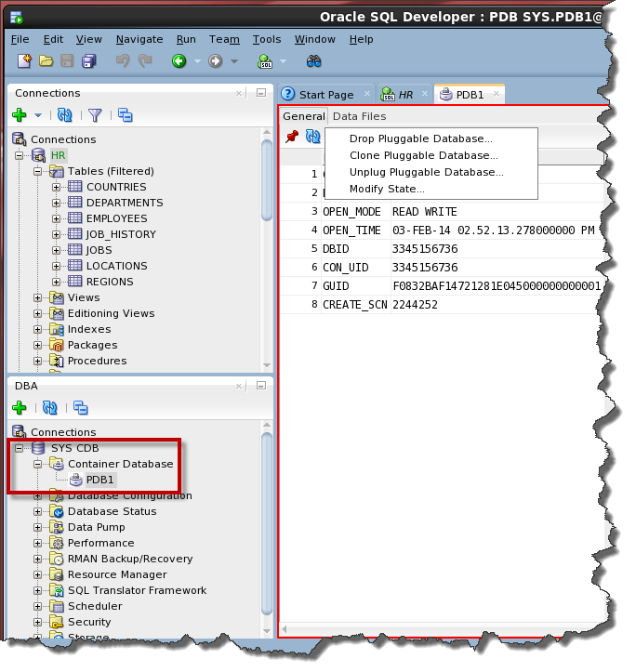The image size is (636, 672).
Task: Expand the Indexes folder node
Action: click(x=38, y=330)
